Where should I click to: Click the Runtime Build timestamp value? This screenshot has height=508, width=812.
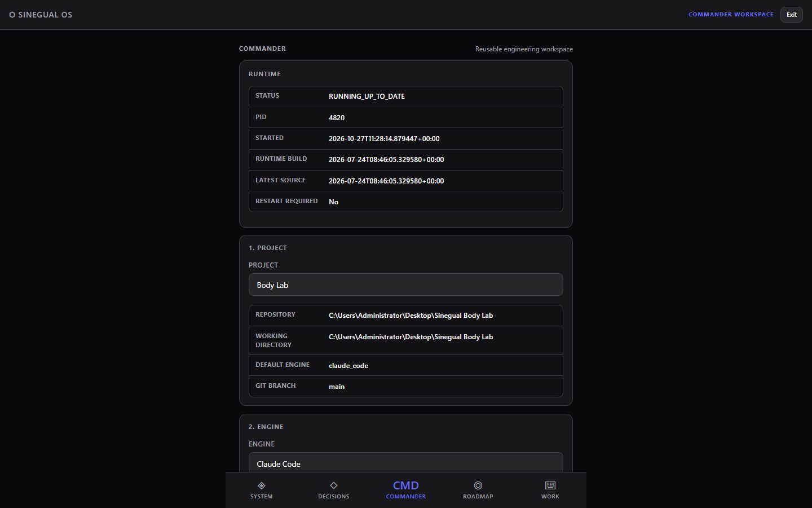pyautogui.click(x=386, y=160)
